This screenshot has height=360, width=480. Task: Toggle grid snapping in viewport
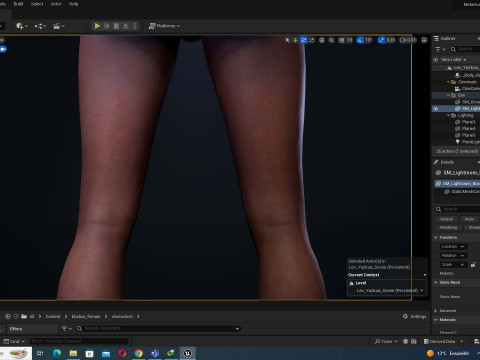341,40
